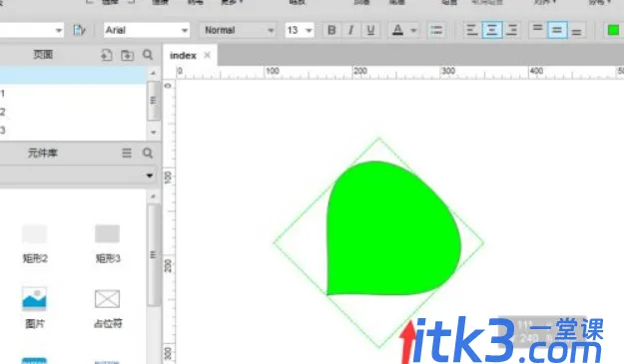
Task: Search the 元件库 widget library
Action: click(x=148, y=153)
